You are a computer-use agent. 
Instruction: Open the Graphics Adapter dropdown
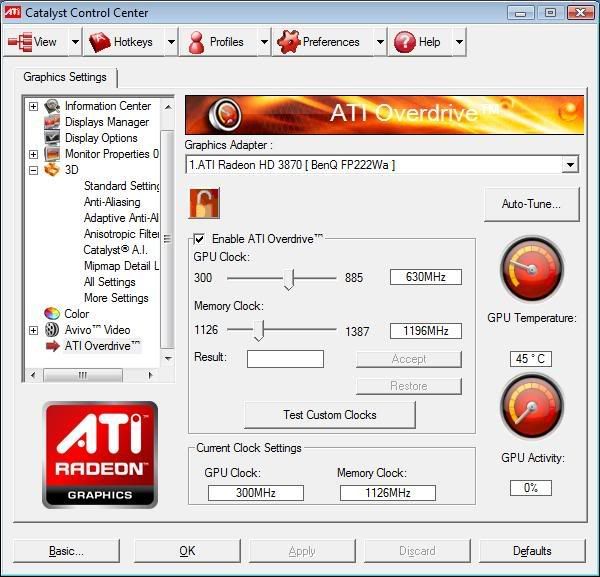click(x=570, y=165)
